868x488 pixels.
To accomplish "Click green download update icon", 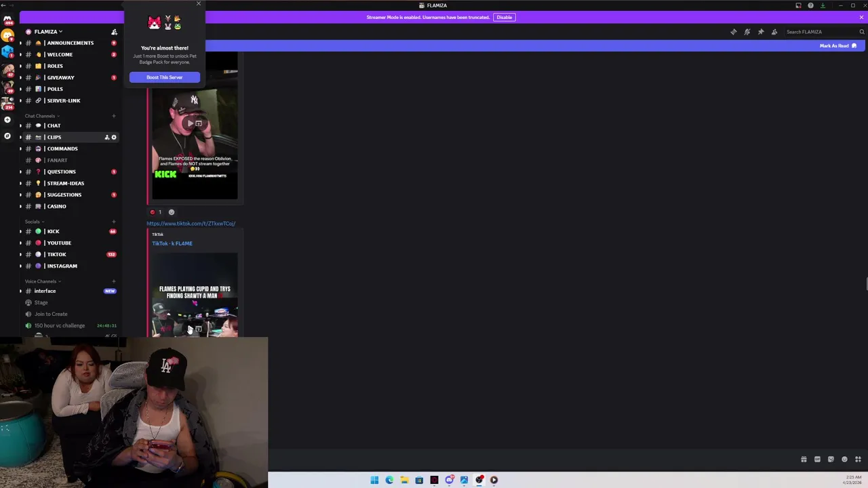I will click(x=823, y=5).
